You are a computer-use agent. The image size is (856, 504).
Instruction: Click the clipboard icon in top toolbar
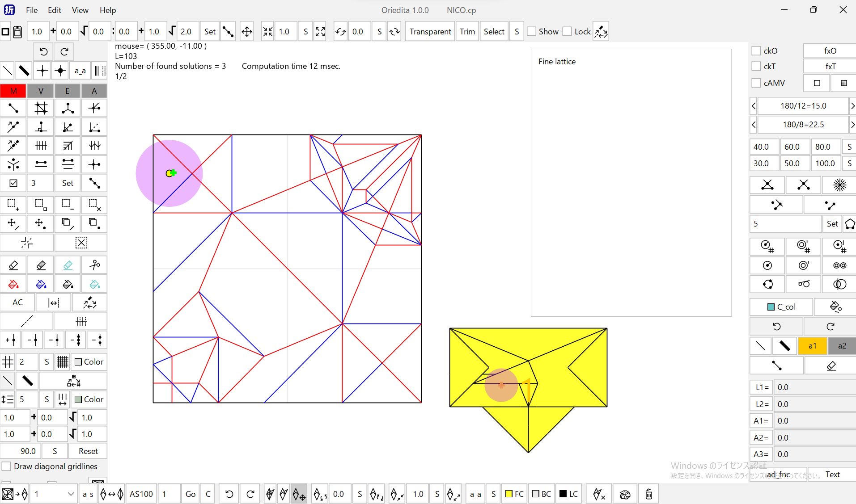click(17, 32)
